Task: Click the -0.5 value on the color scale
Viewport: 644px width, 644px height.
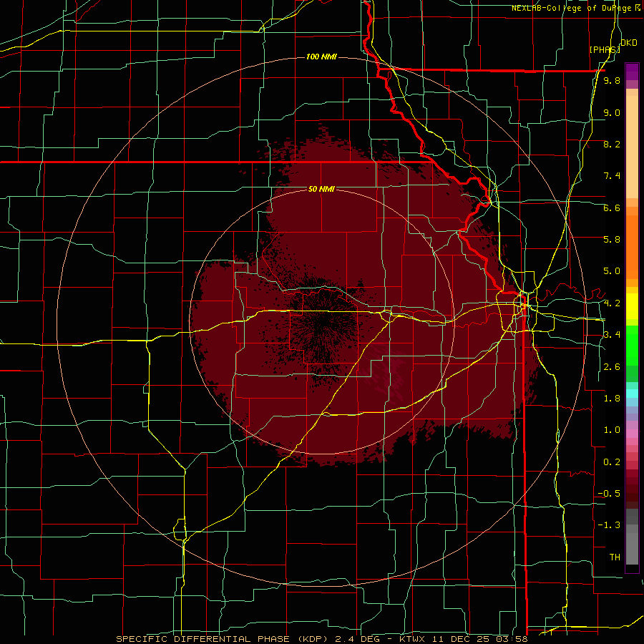Action: pos(609,494)
